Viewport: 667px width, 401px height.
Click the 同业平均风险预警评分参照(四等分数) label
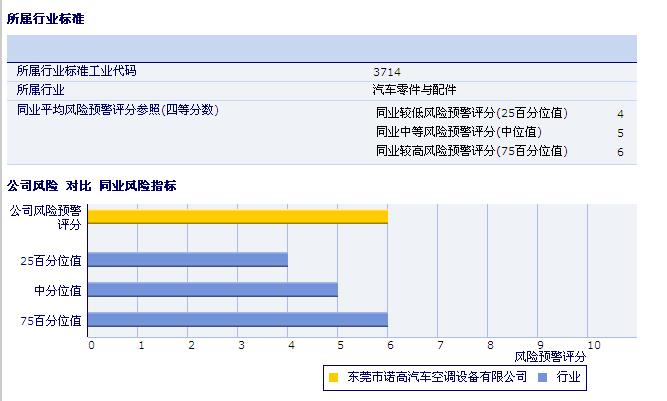[x=117, y=109]
